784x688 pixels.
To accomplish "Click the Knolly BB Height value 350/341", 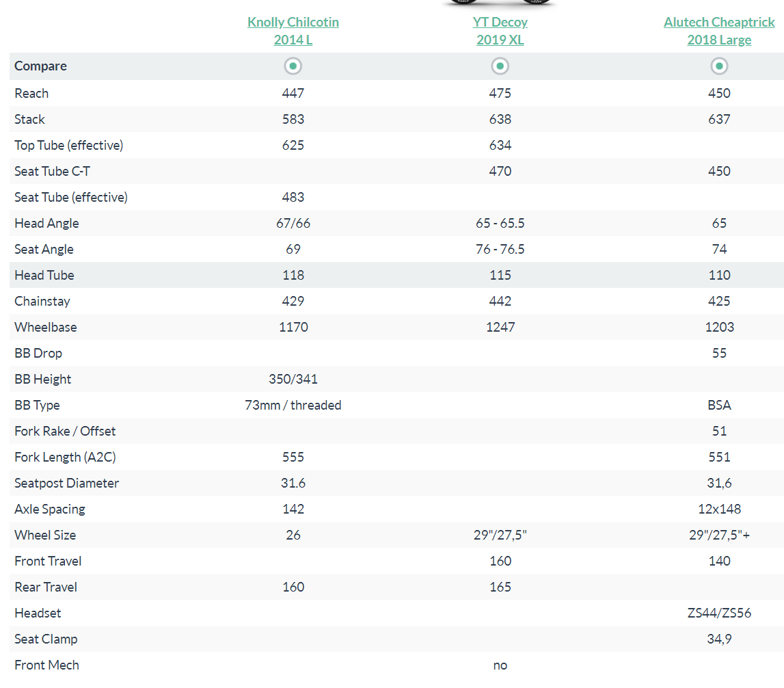I will tap(293, 379).
